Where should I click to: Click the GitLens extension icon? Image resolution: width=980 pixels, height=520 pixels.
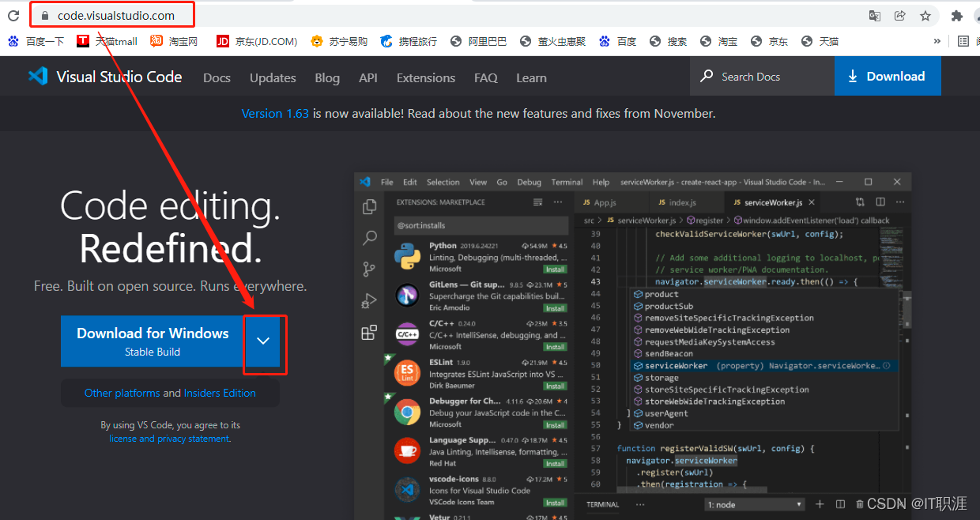coord(407,296)
